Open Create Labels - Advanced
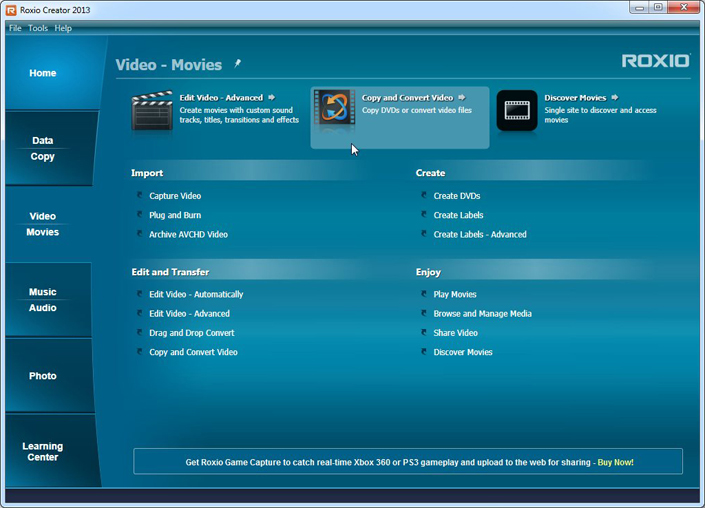Image resolution: width=705 pixels, height=508 pixels. click(480, 234)
